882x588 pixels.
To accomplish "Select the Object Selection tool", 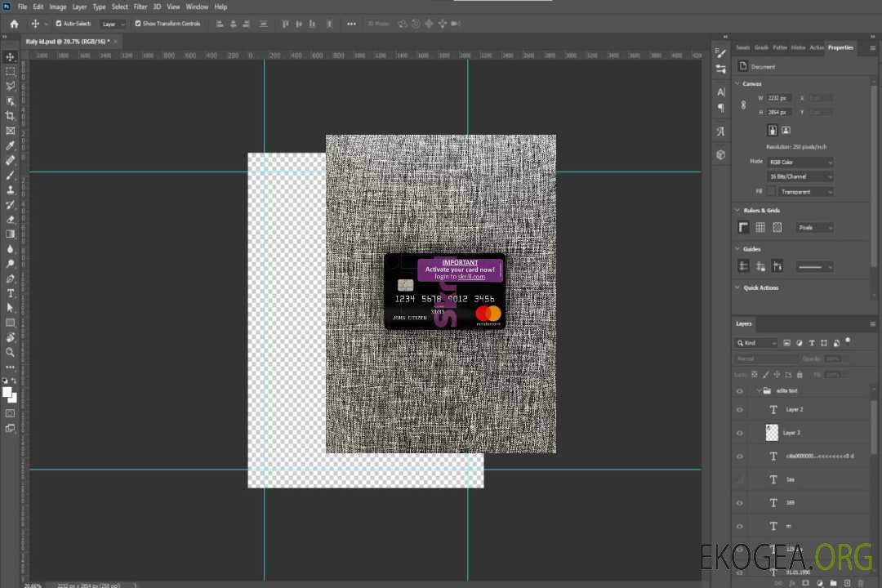I will (10, 101).
